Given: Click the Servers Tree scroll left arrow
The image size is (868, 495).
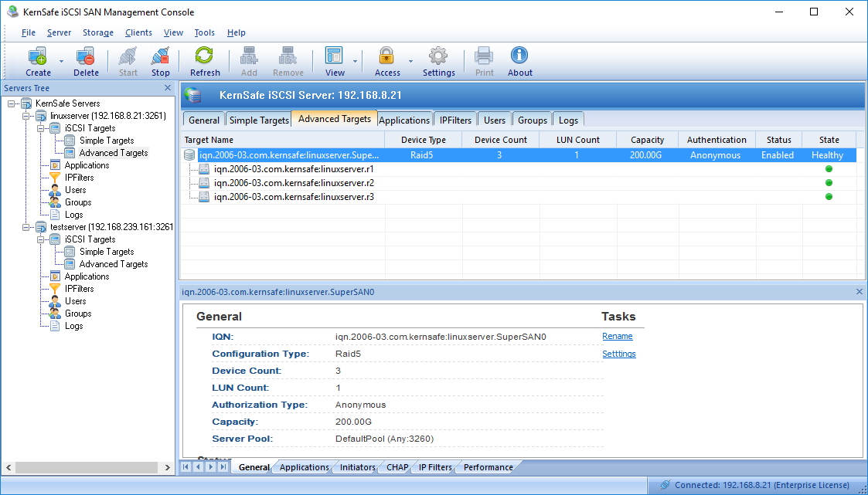Looking at the screenshot, I should pos(8,468).
